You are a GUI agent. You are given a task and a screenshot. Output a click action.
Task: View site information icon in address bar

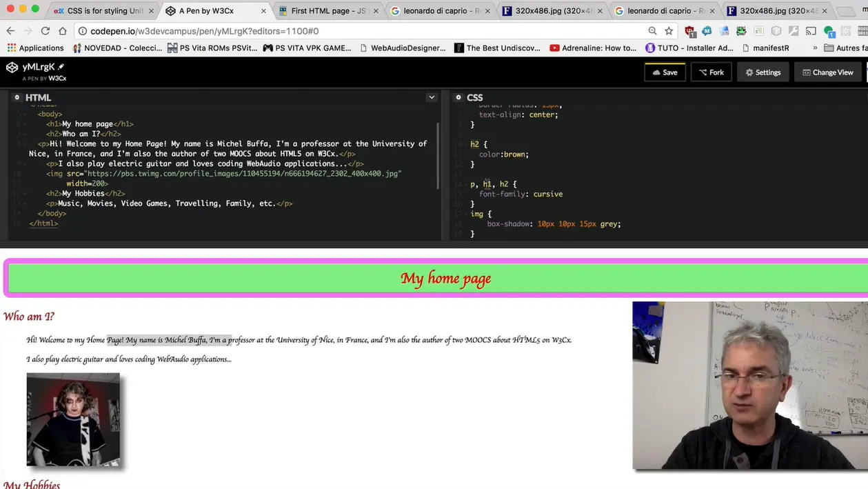[82, 31]
